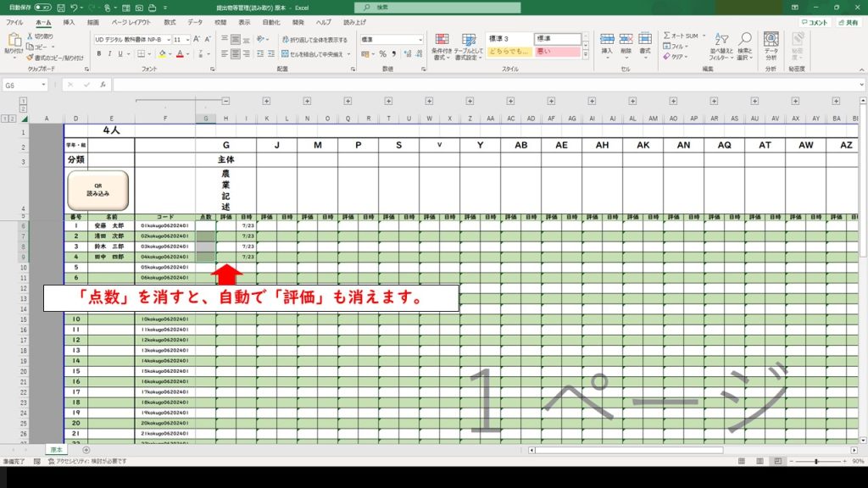Image resolution: width=868 pixels, height=488 pixels.
Task: Click the AutoSum sigma icon
Action: click(668, 36)
